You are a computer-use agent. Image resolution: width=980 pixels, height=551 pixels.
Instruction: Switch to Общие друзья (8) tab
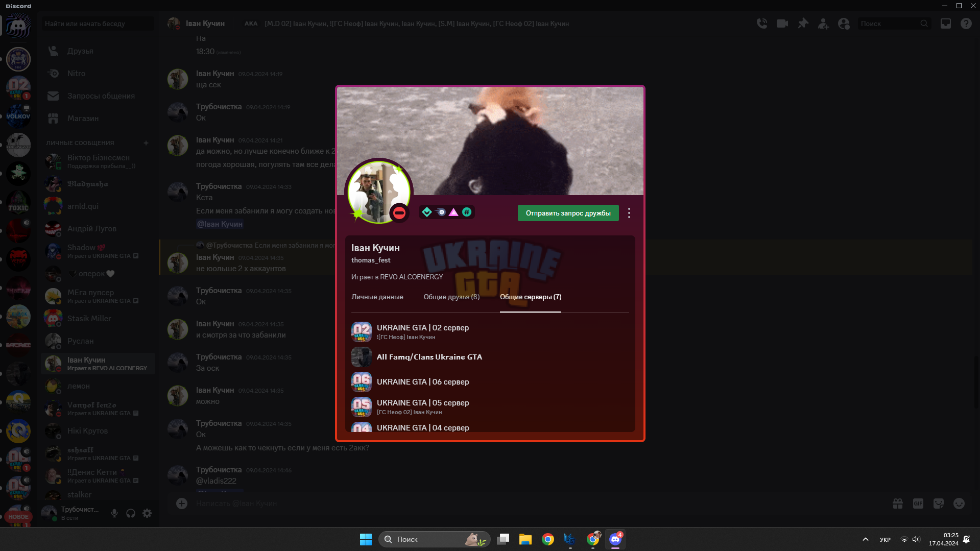pos(451,297)
